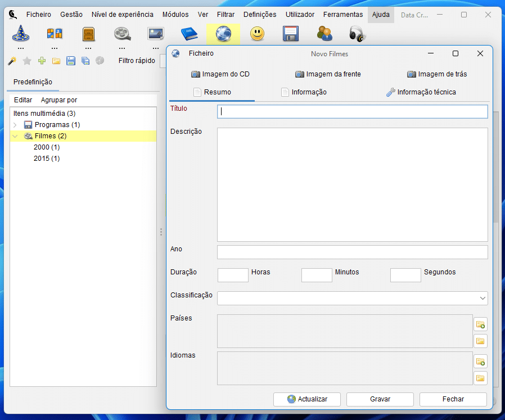Maximize the Novo Filmes dialog

click(456, 53)
